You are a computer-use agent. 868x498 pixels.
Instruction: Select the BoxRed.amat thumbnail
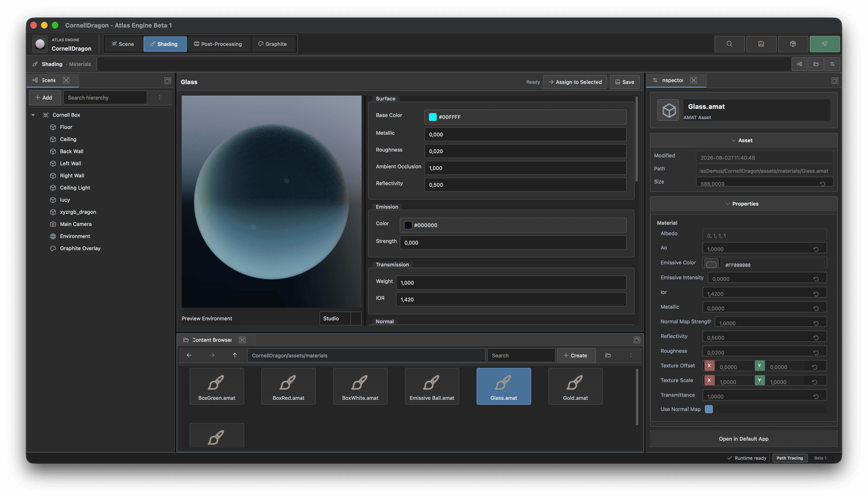pyautogui.click(x=288, y=386)
